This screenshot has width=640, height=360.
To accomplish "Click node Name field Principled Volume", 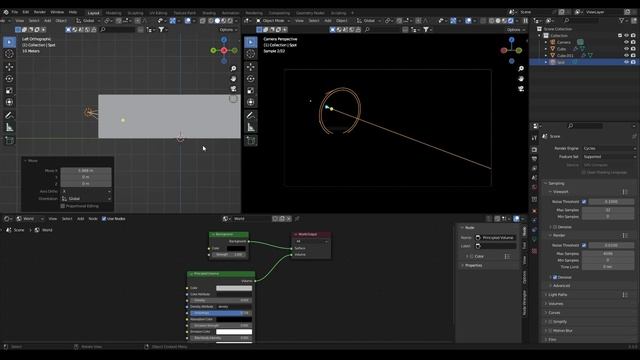I will click(495, 238).
